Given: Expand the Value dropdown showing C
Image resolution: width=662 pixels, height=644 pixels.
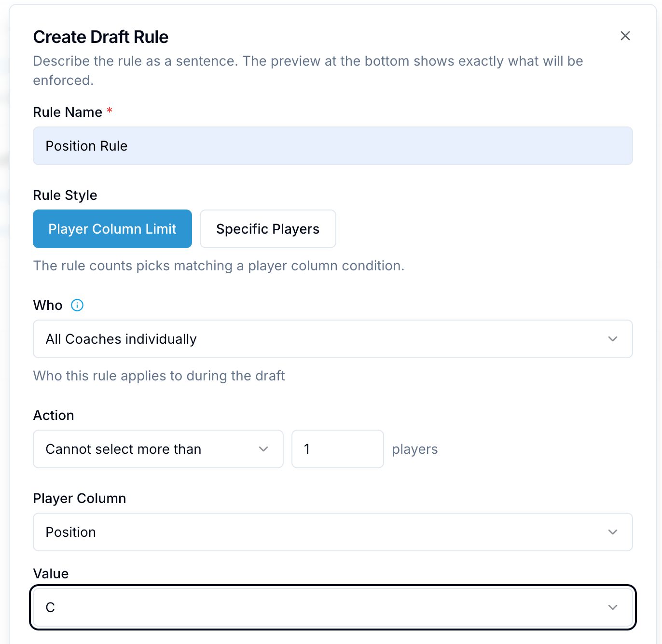Looking at the screenshot, I should (x=333, y=607).
